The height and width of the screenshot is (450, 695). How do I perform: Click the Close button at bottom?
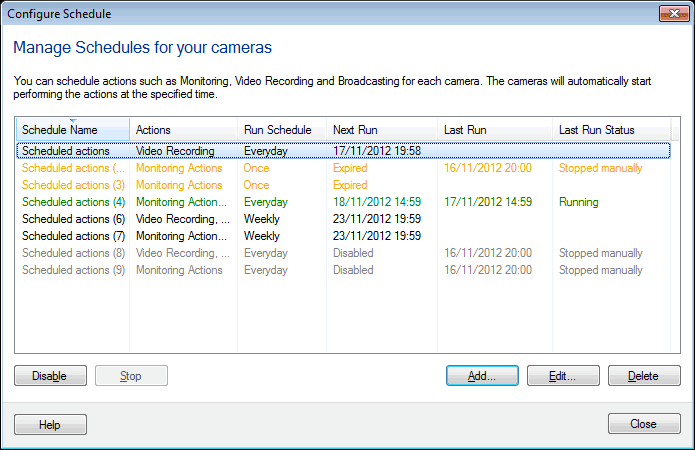[x=644, y=424]
